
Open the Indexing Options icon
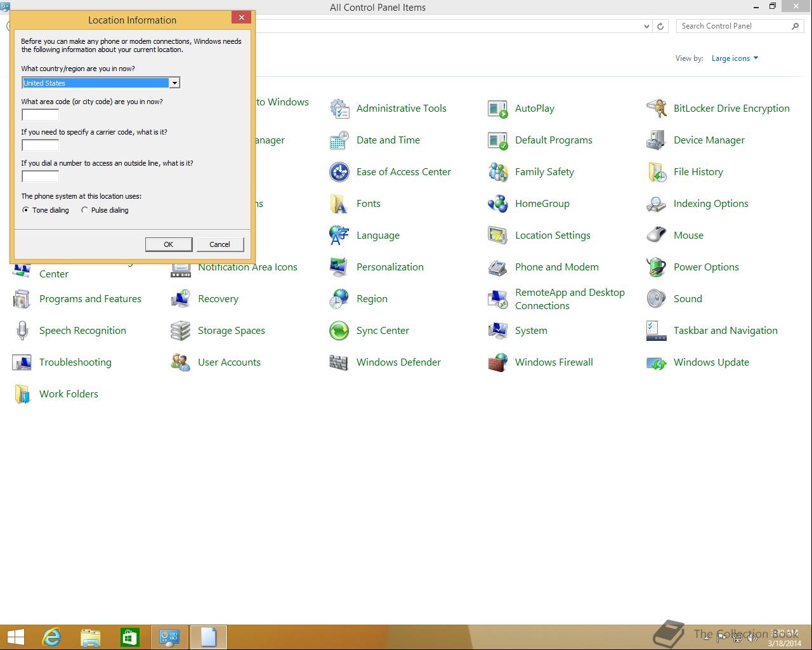[657, 204]
